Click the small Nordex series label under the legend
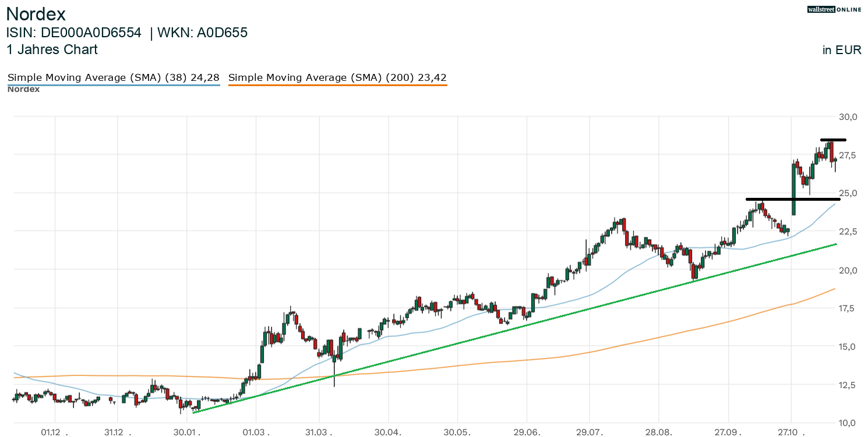Viewport: 868px width, 437px height. coord(23,90)
